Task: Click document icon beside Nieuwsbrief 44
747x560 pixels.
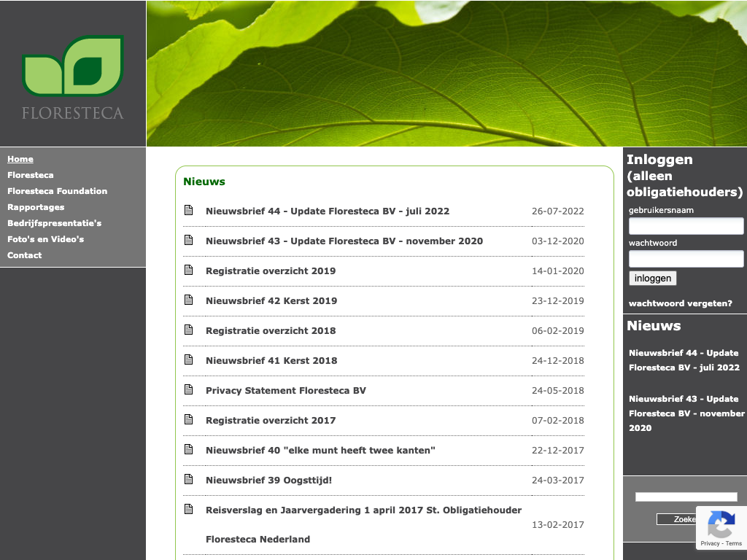Action: [x=188, y=211]
